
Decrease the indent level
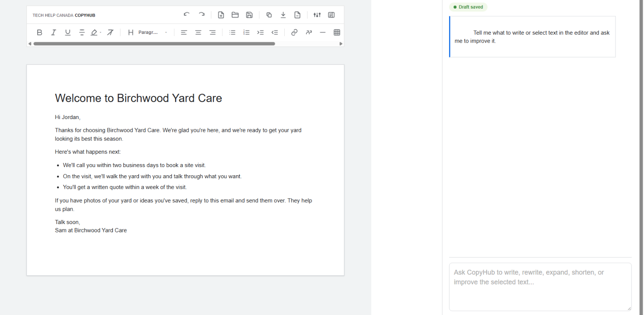pyautogui.click(x=274, y=32)
